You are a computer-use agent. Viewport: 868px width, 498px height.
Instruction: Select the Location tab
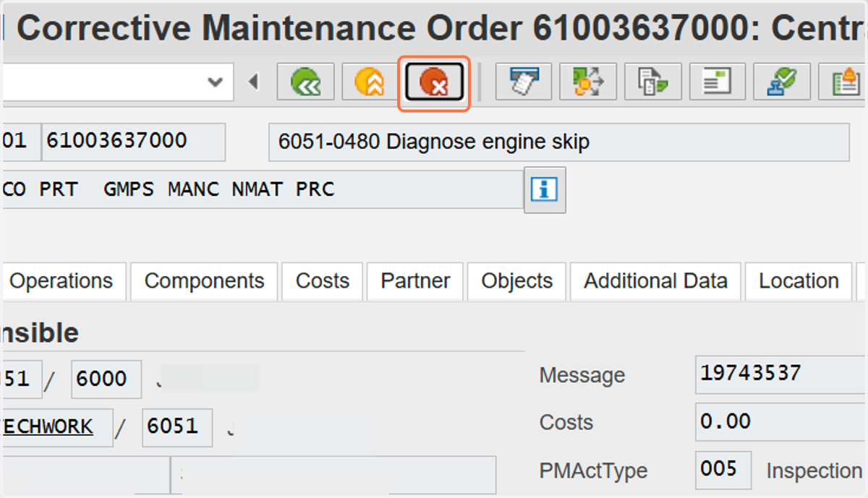(799, 281)
